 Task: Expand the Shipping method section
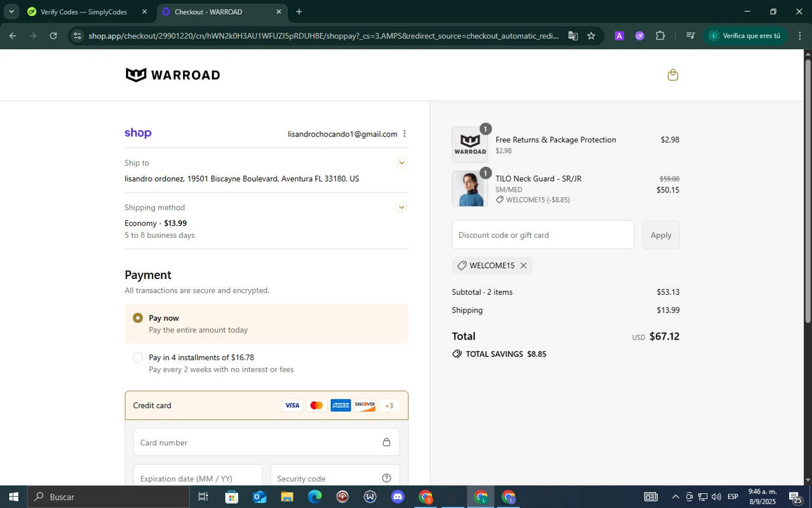click(x=401, y=207)
